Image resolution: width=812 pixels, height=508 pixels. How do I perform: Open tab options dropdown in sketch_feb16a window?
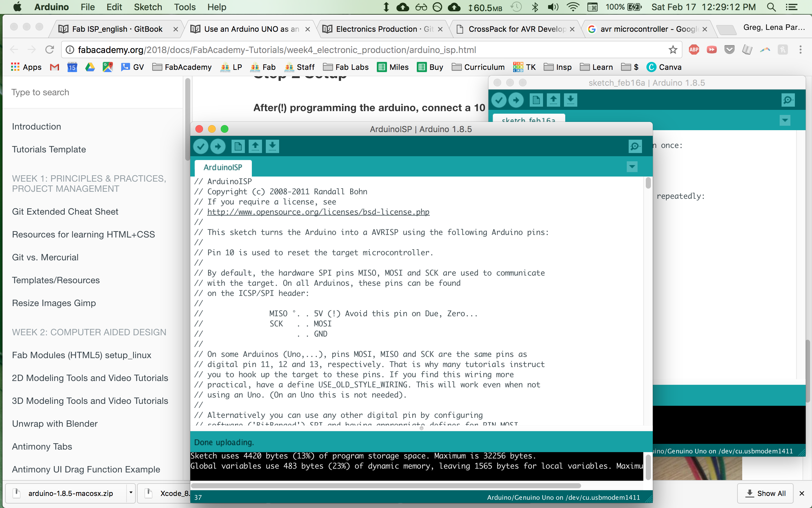pyautogui.click(x=785, y=120)
